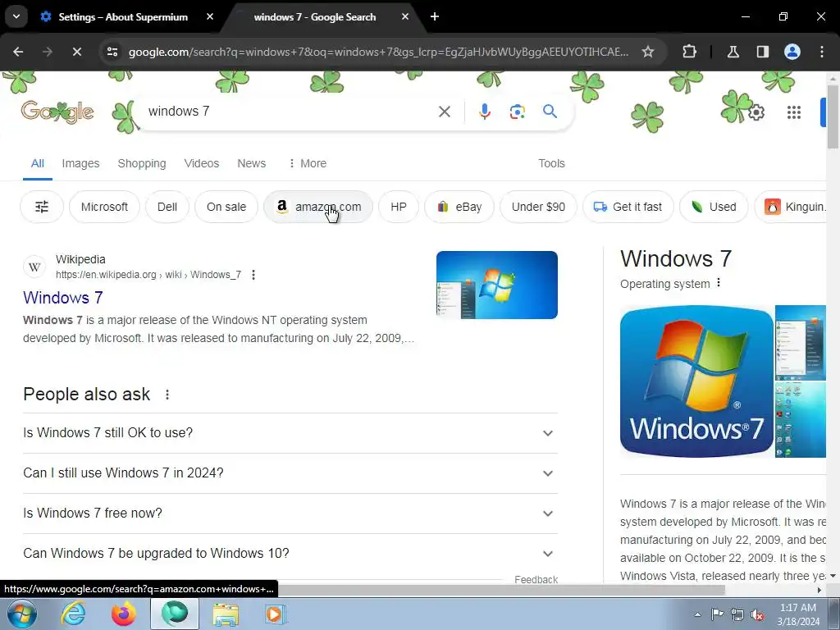The width and height of the screenshot is (840, 630).
Task: Open the browser three-dot menu
Action: tap(822, 52)
